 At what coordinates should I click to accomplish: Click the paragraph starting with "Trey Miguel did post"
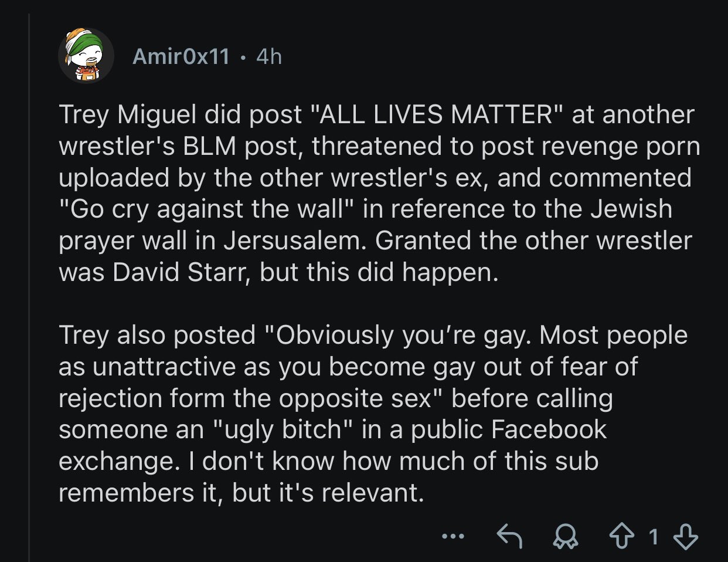coord(375,194)
